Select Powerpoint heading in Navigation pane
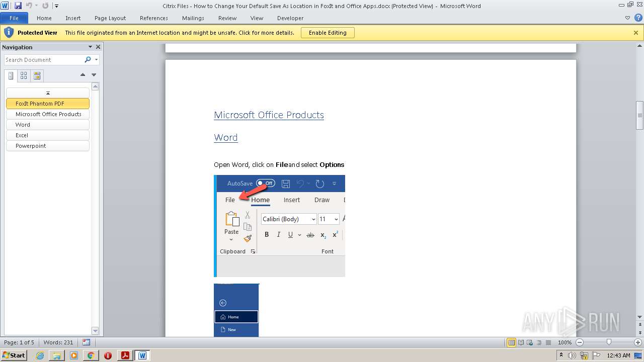The image size is (644, 362). (x=48, y=146)
